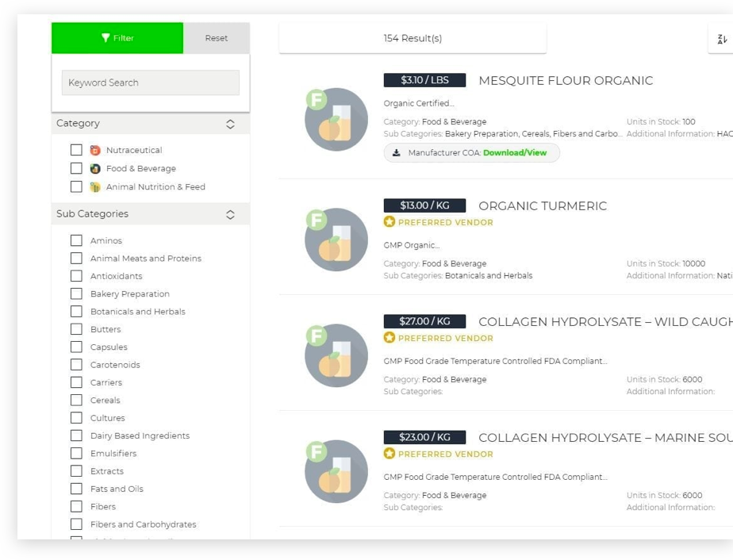Image resolution: width=733 pixels, height=560 pixels.
Task: Open the sort order button
Action: click(x=721, y=39)
